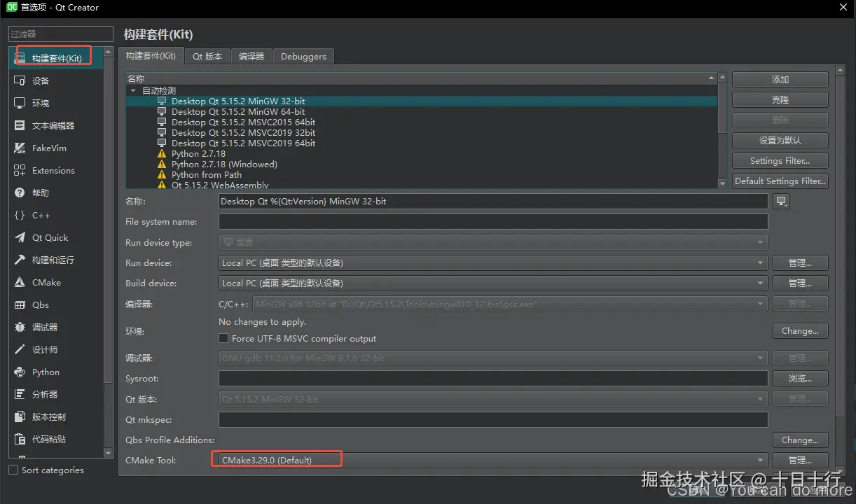Open the CMake Tool dropdown
The height and width of the screenshot is (504, 856).
[493, 460]
